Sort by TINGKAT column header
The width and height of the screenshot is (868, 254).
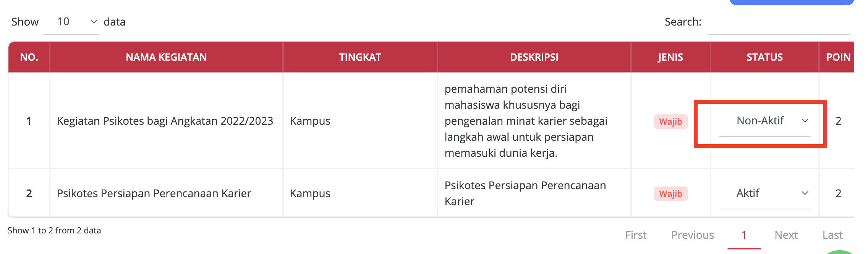360,57
